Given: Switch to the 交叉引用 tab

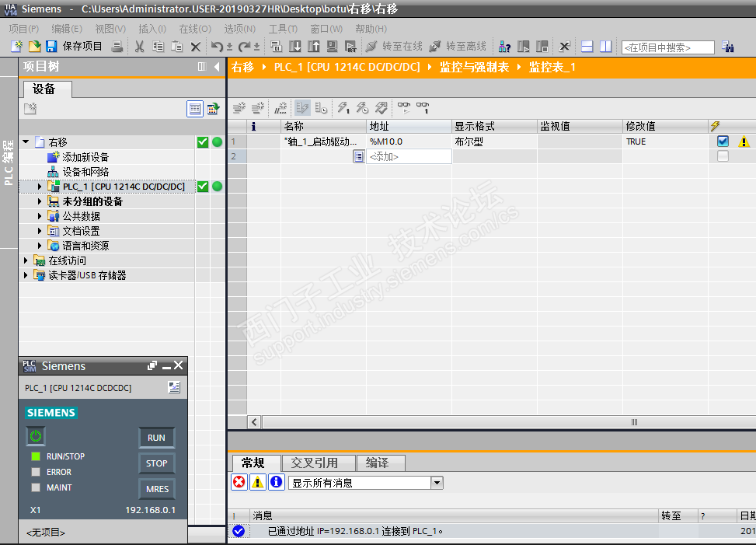Looking at the screenshot, I should coord(319,463).
